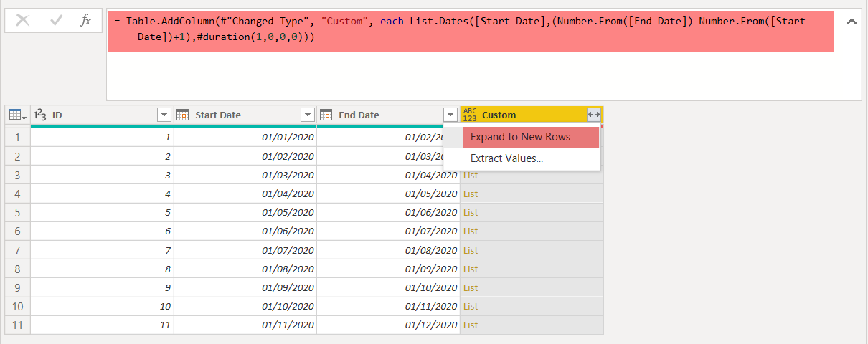Click the fx function icon
The width and height of the screenshot is (868, 344).
[85, 21]
